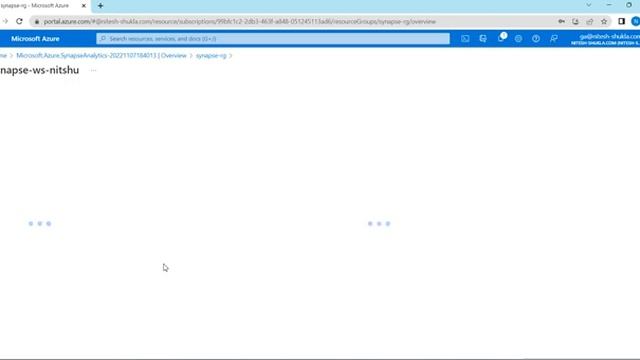Bookmark this page with the star icon
This screenshot has width=640, height=360.
(x=604, y=21)
